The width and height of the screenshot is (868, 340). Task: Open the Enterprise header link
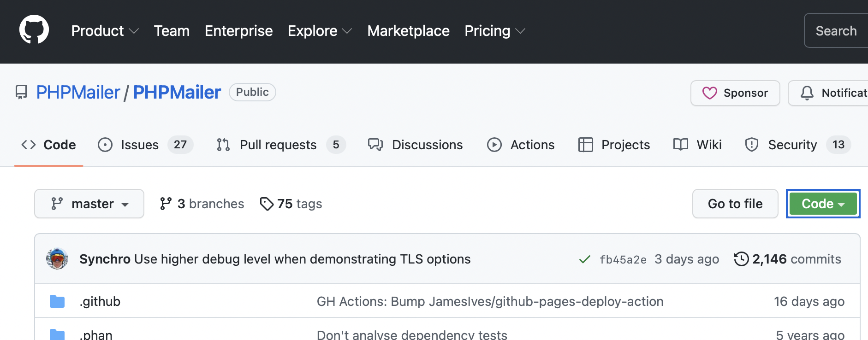pos(239,31)
